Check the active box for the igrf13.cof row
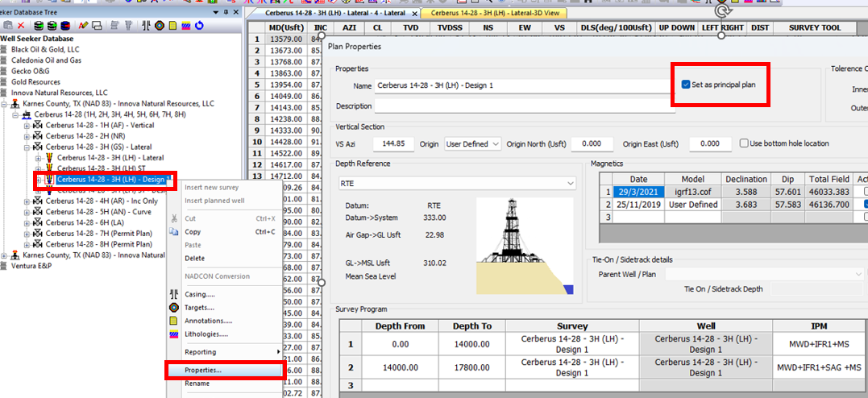This screenshot has width=868, height=398. click(865, 192)
